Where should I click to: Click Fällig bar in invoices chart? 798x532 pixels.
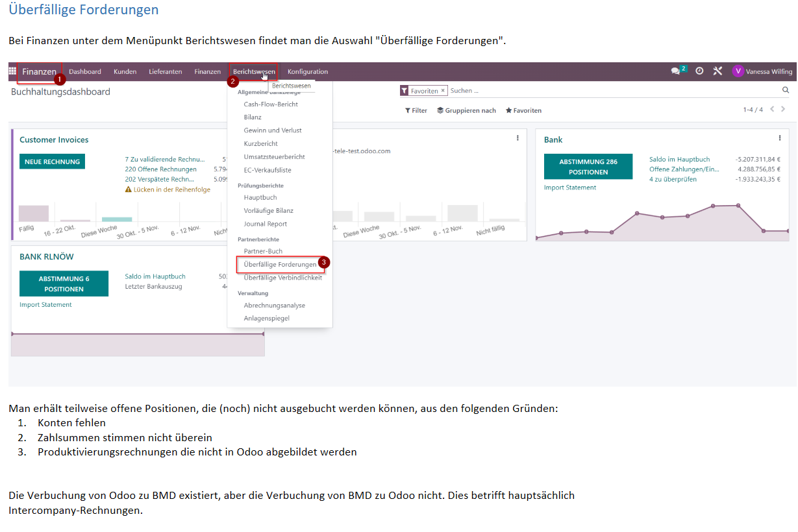34,213
